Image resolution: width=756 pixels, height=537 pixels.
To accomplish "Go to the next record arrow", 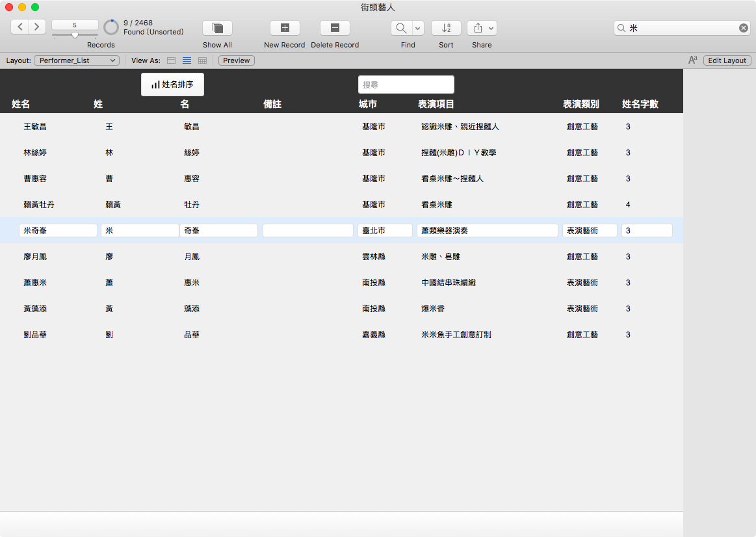I will pos(37,27).
